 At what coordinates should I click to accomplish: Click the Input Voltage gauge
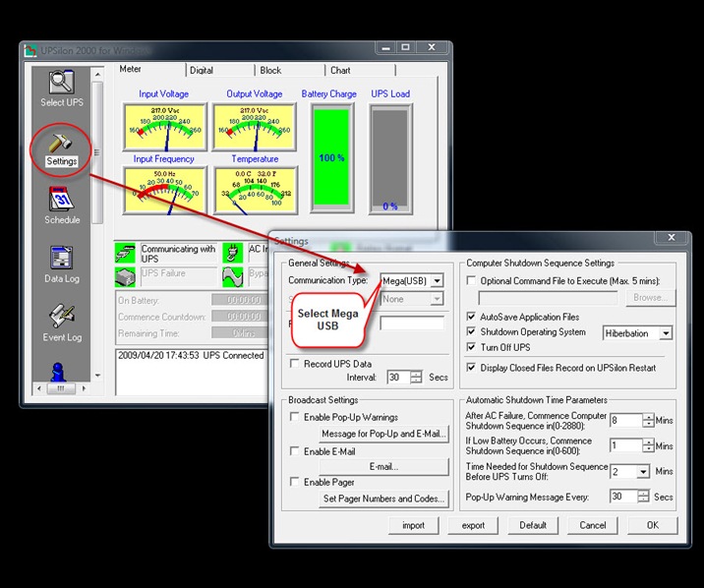[x=165, y=128]
